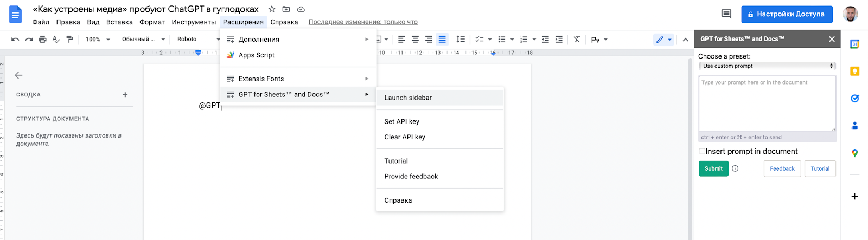
Task: Open the Инструменты menu
Action: click(194, 22)
